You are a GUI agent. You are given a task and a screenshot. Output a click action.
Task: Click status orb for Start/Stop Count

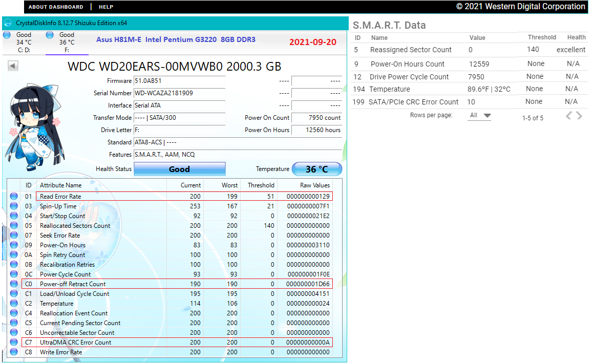point(14,216)
